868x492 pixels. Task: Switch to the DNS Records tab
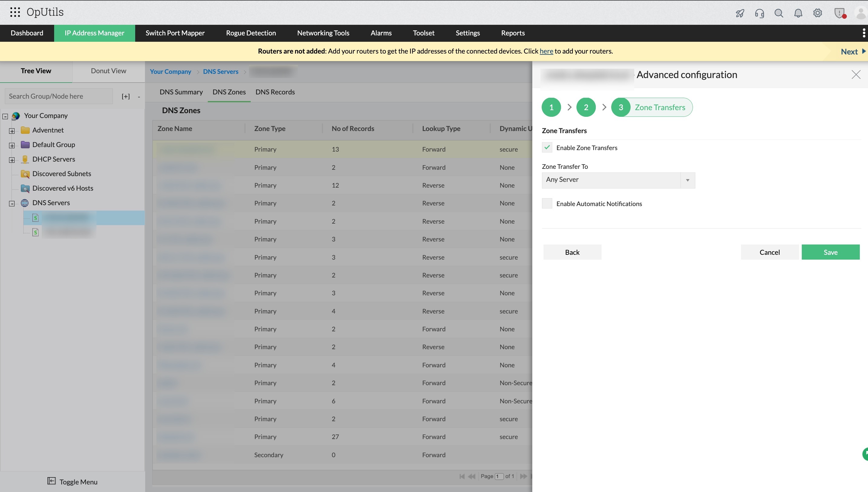click(275, 92)
